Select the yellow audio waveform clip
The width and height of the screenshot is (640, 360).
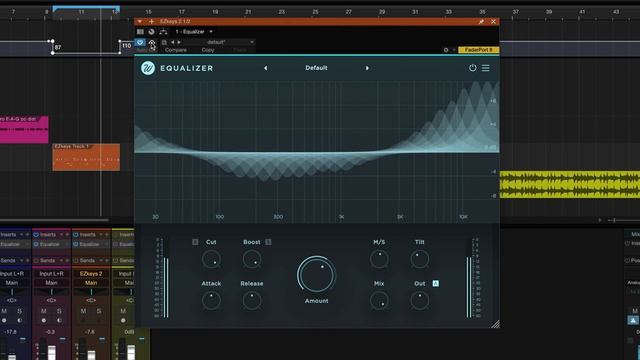pyautogui.click(x=570, y=184)
